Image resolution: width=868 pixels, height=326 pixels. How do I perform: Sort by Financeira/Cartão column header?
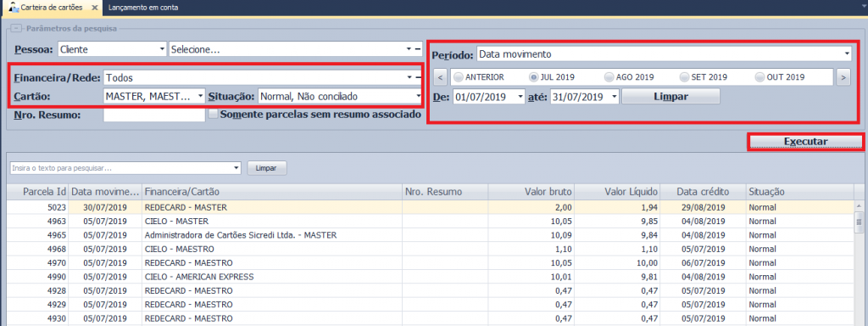272,192
